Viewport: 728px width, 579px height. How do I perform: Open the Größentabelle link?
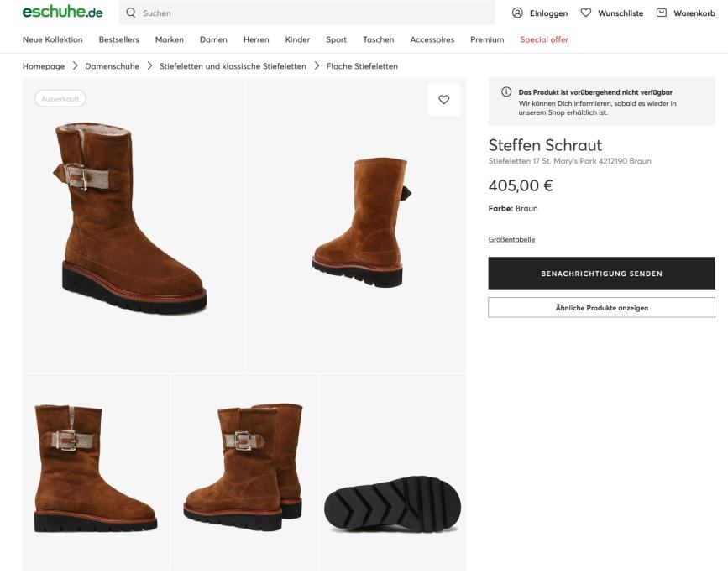point(511,239)
